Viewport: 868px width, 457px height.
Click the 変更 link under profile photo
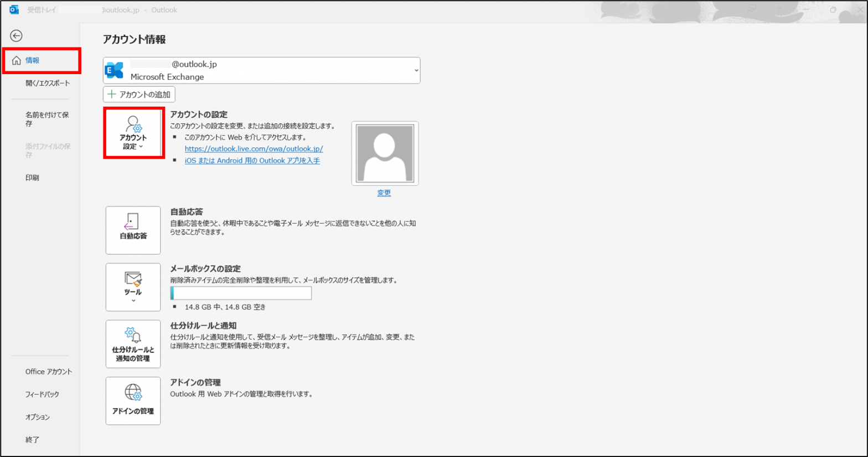pos(384,193)
